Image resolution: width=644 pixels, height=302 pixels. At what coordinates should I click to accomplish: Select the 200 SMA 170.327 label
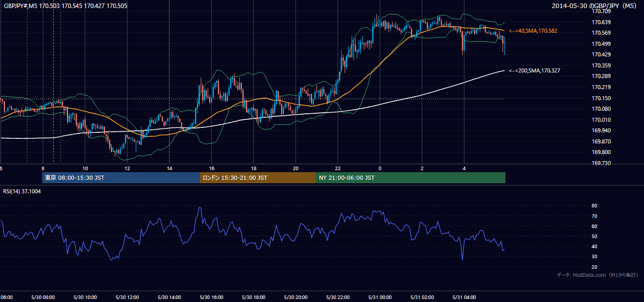pos(535,70)
